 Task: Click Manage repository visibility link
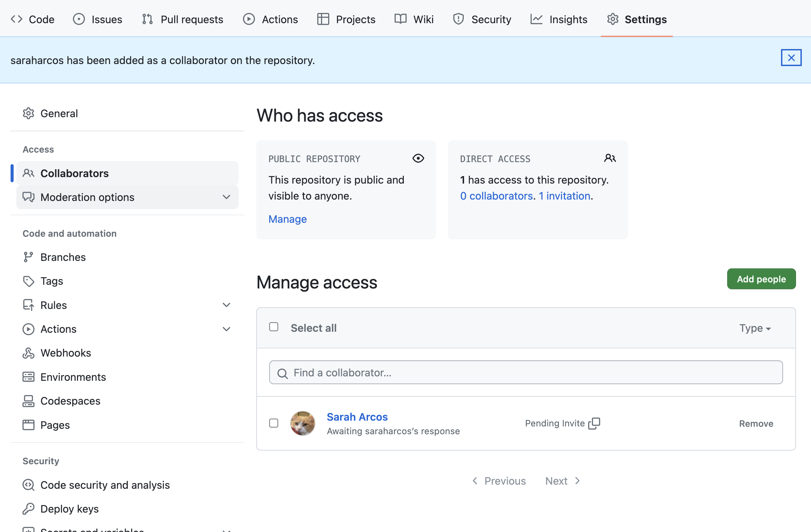[288, 219]
